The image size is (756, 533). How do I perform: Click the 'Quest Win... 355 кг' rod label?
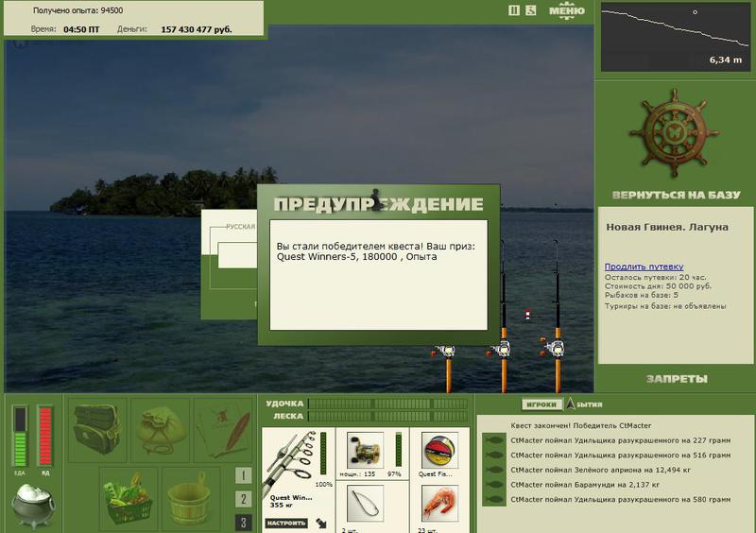291,501
